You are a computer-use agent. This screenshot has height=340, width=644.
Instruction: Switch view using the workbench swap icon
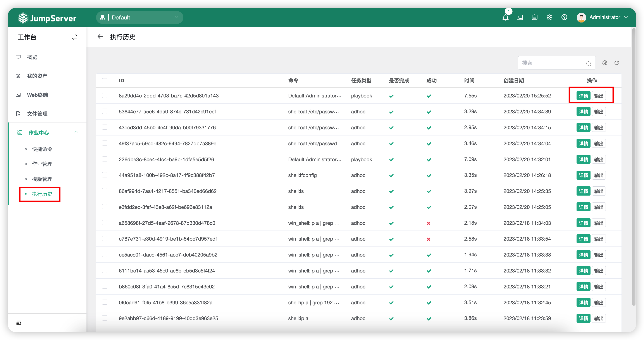coord(74,37)
